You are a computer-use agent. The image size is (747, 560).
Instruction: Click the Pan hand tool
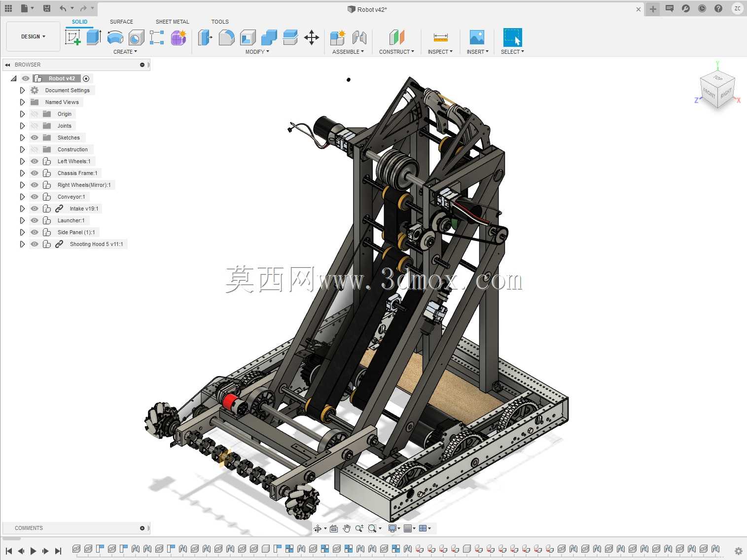347,528
